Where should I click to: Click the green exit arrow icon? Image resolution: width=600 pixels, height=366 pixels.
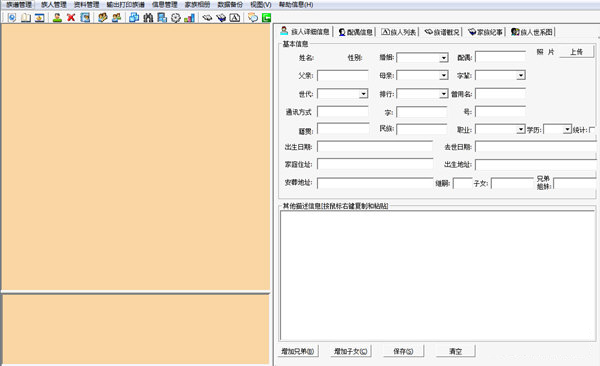point(266,18)
